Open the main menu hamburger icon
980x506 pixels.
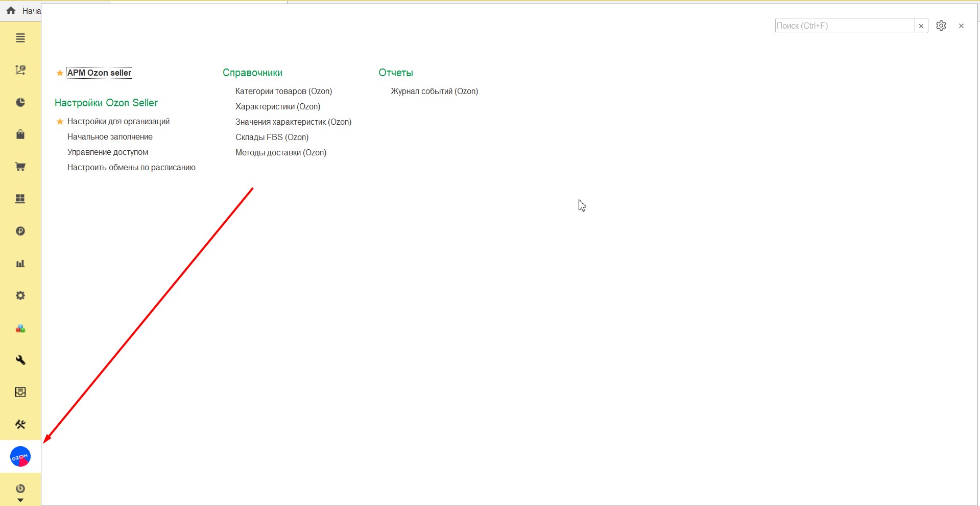tap(20, 38)
